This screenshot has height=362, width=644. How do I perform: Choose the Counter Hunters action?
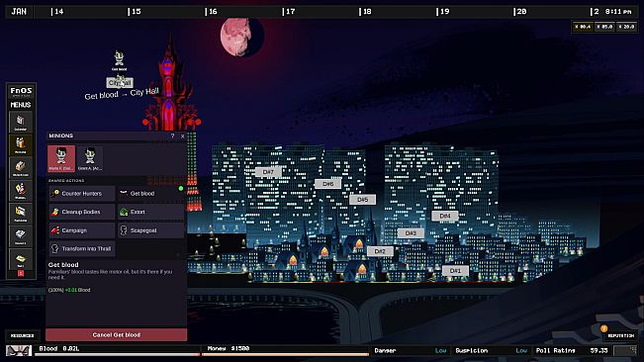click(x=82, y=193)
